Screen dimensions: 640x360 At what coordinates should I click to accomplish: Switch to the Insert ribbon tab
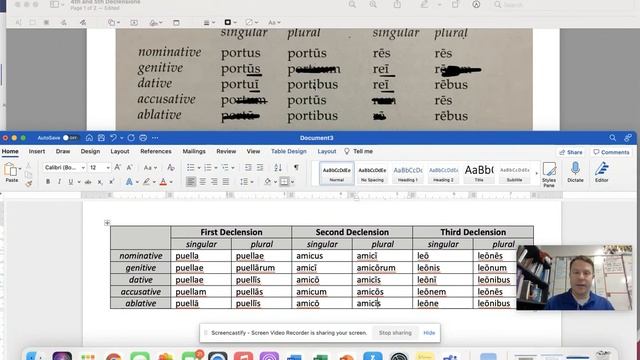(x=37, y=151)
